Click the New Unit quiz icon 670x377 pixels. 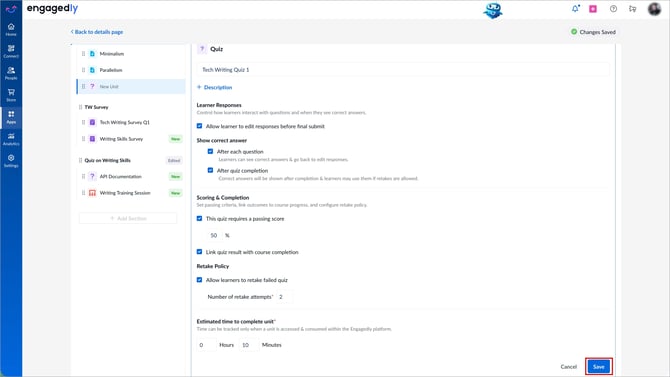pos(92,86)
